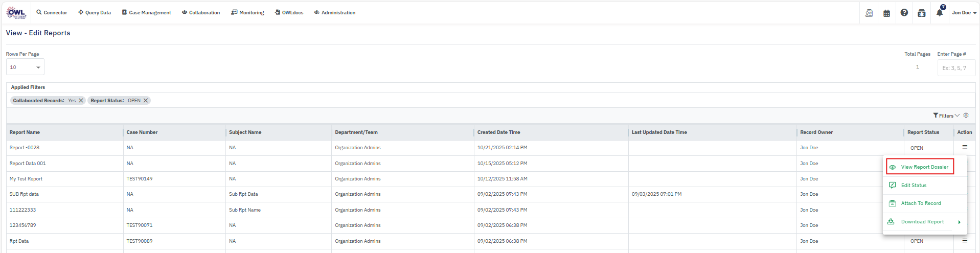Choose Attach To Record option
980x253 pixels.
(x=920, y=203)
